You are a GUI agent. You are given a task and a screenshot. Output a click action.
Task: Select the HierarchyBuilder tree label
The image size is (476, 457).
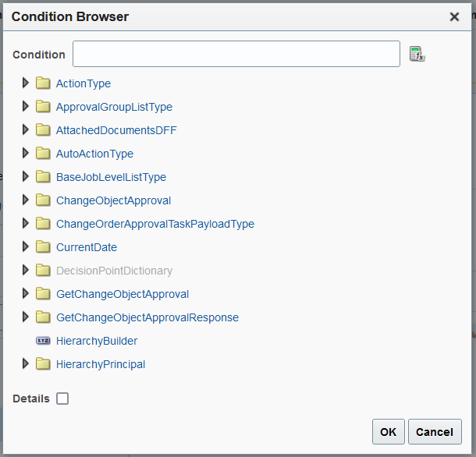pyautogui.click(x=97, y=341)
